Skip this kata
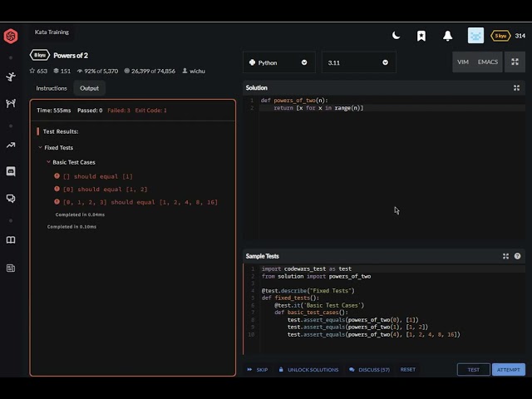The width and height of the screenshot is (532, 399). click(x=258, y=369)
